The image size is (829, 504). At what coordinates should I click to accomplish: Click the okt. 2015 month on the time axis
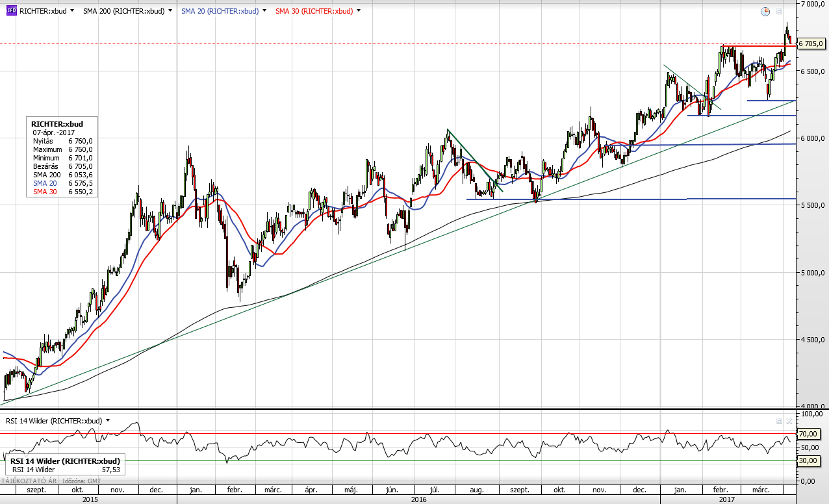tap(77, 490)
